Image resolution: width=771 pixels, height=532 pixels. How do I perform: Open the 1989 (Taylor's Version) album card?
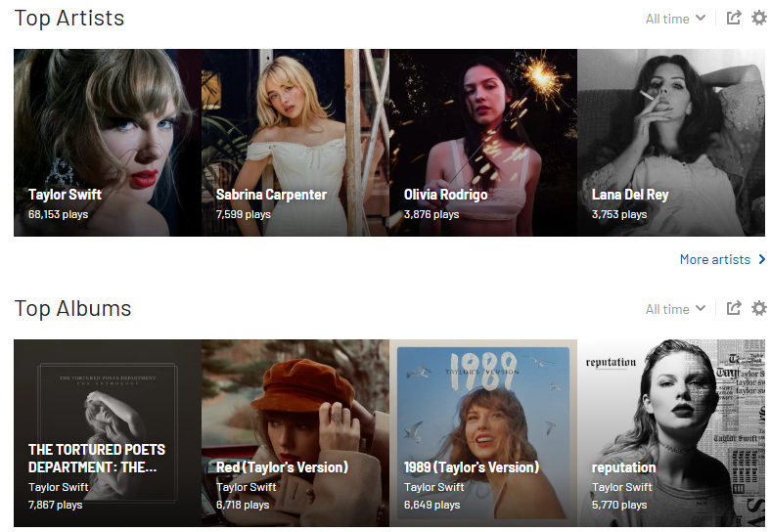[483, 433]
